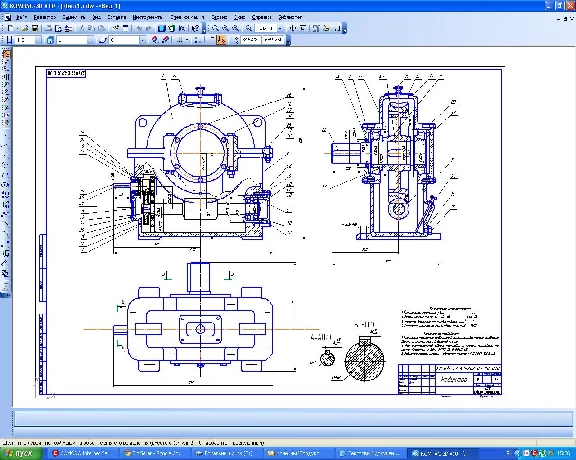Open print preview from the toolbar
576x460 pixels.
(58, 28)
